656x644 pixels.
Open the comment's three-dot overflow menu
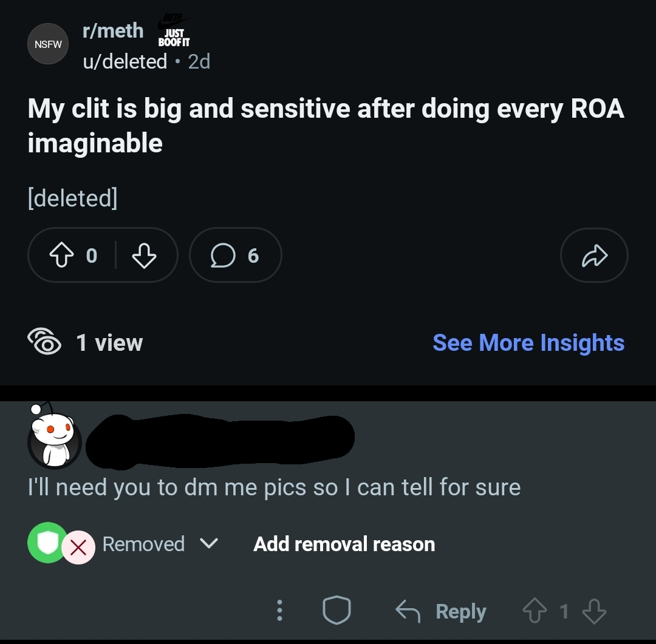click(x=279, y=611)
